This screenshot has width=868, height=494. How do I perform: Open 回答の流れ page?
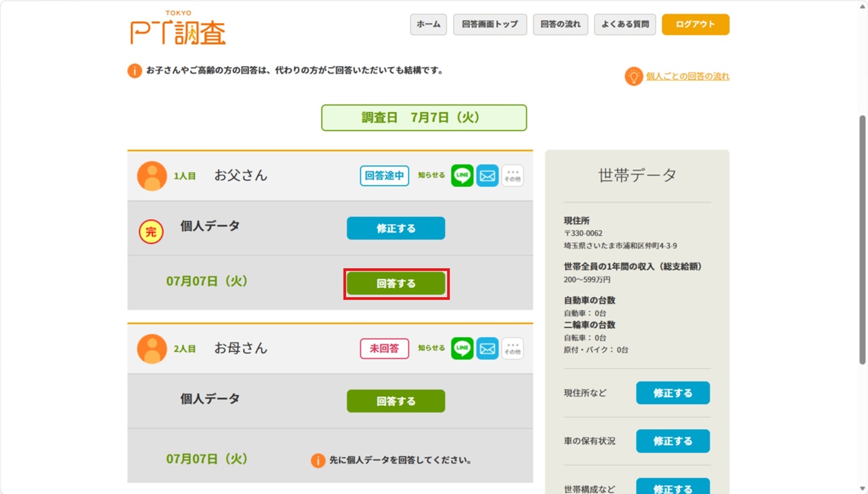point(560,25)
